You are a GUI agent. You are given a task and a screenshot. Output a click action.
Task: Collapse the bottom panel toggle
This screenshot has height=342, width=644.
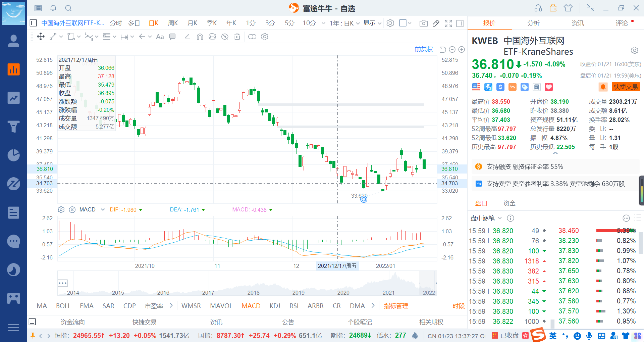click(33, 322)
